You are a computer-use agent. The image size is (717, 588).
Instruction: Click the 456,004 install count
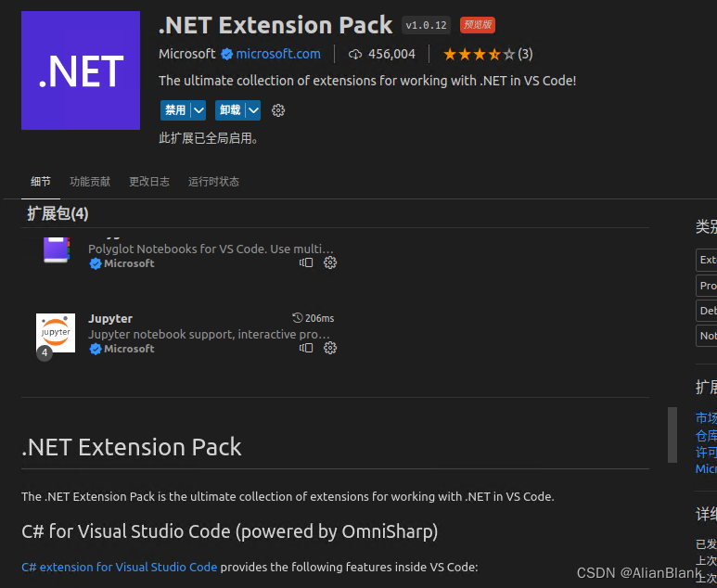tap(391, 54)
